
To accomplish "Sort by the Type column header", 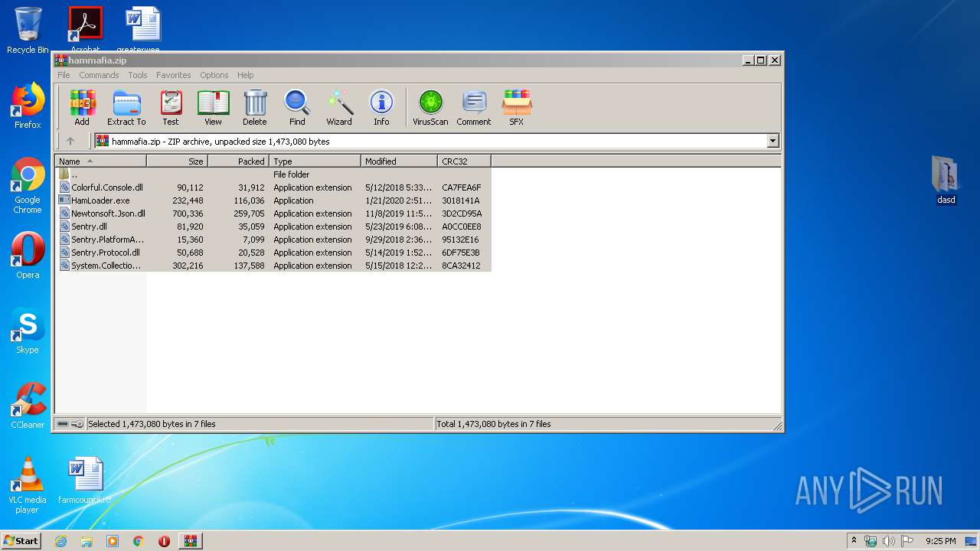I will coord(315,161).
